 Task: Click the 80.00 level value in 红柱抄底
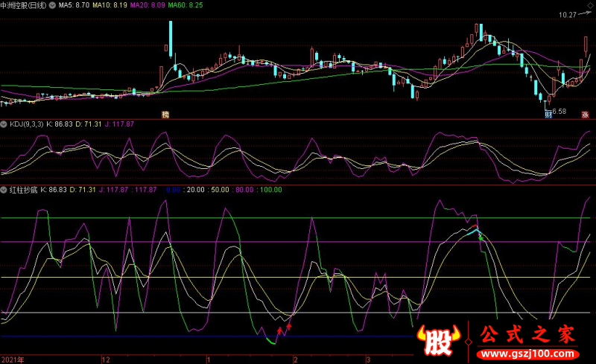pyautogui.click(x=244, y=190)
